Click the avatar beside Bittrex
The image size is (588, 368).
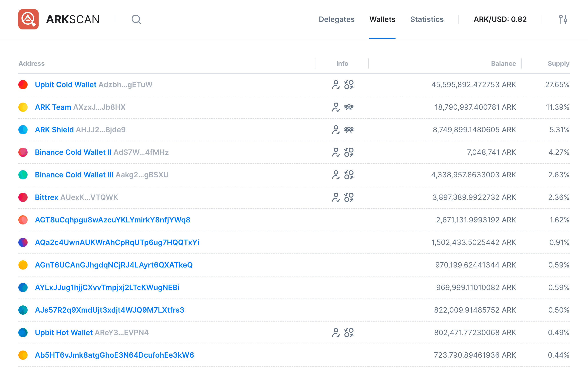(x=23, y=197)
